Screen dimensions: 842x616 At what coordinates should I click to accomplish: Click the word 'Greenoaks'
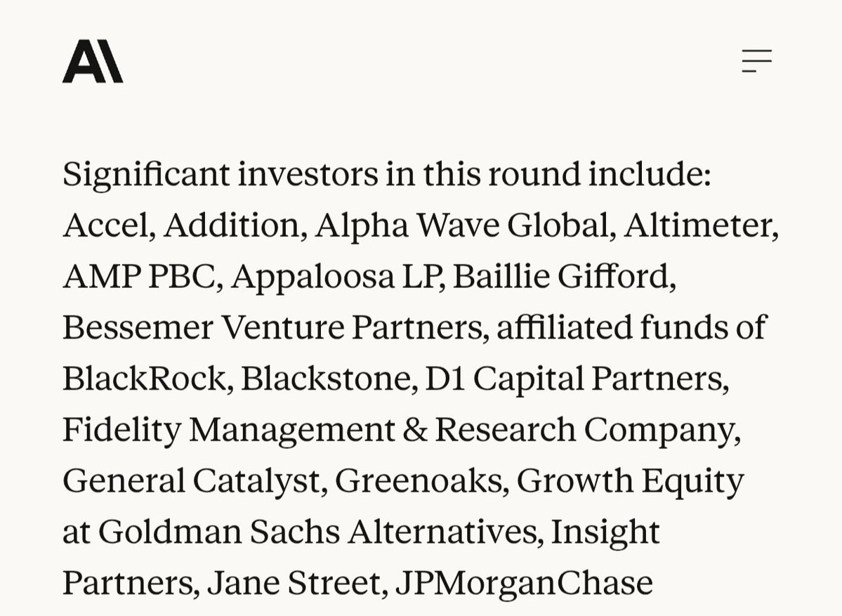(x=421, y=481)
